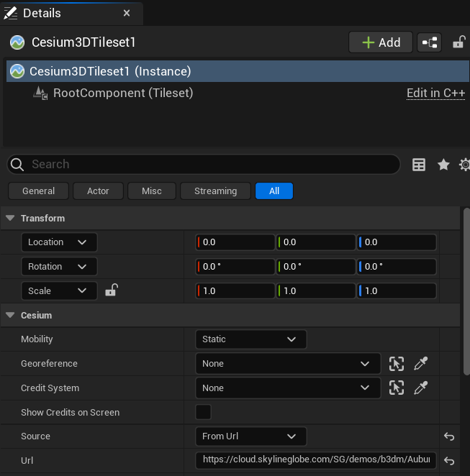The image size is (470, 476).
Task: Open Blueprint/Add Script icon button
Action: [429, 42]
